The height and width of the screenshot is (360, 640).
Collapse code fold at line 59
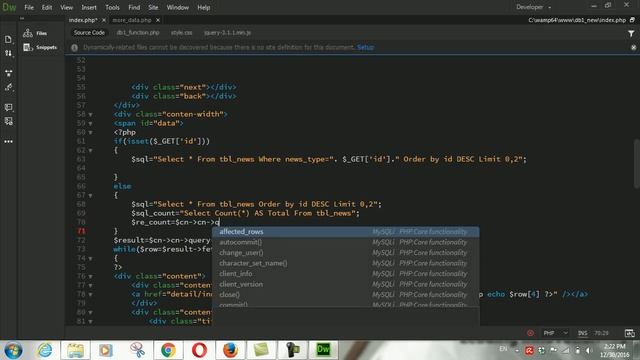pyautogui.click(x=91, y=124)
